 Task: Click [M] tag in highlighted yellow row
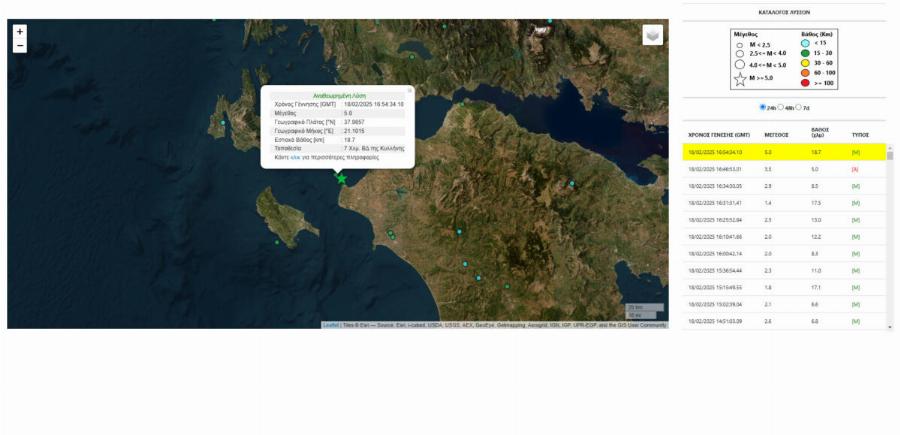coord(855,152)
